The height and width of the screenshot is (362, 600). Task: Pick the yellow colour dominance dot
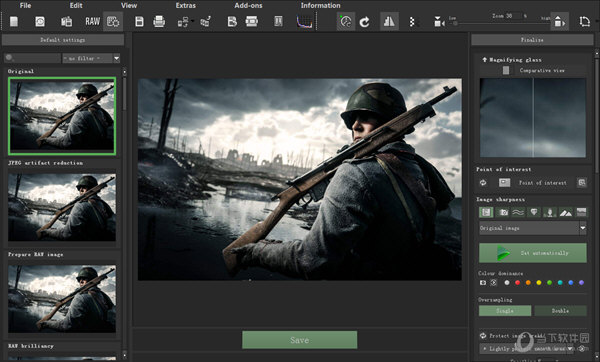click(539, 283)
